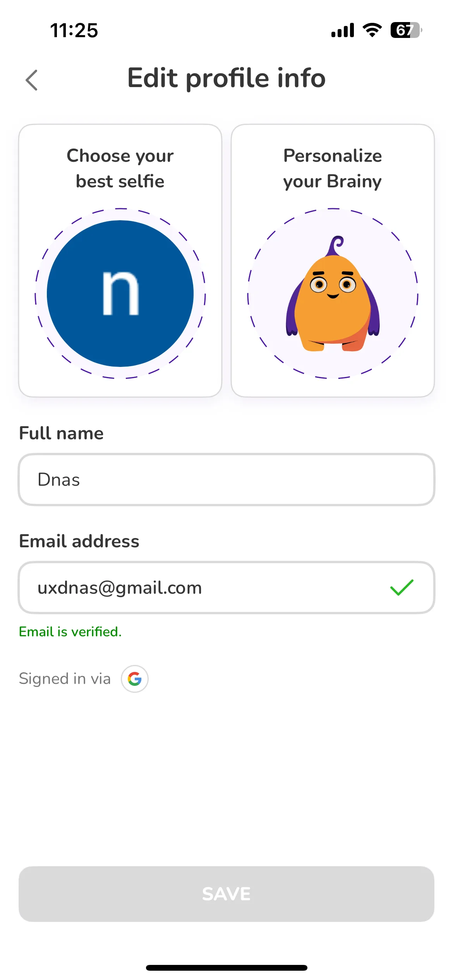This screenshot has width=453, height=980.
Task: Edit the email address field
Action: (226, 588)
